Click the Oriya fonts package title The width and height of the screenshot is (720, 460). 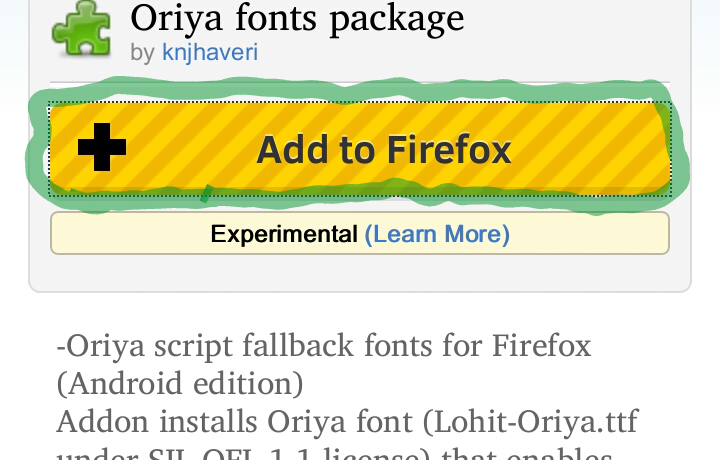point(297,17)
